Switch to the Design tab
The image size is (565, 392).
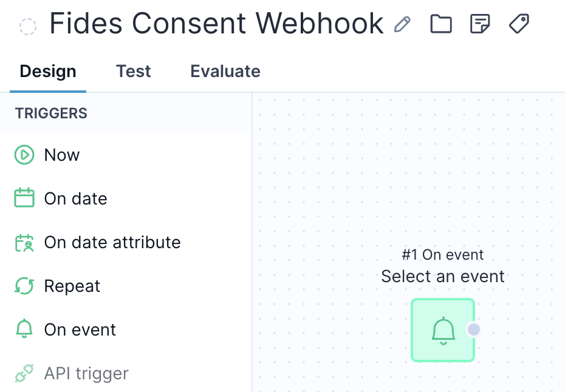pos(48,72)
